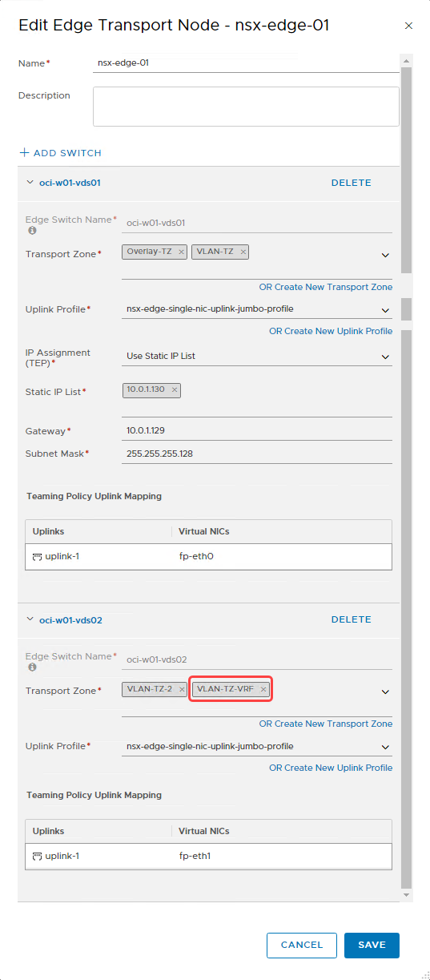Select the fp-eth1 virtual NIC cell
This screenshot has height=980, width=430.
click(x=281, y=856)
